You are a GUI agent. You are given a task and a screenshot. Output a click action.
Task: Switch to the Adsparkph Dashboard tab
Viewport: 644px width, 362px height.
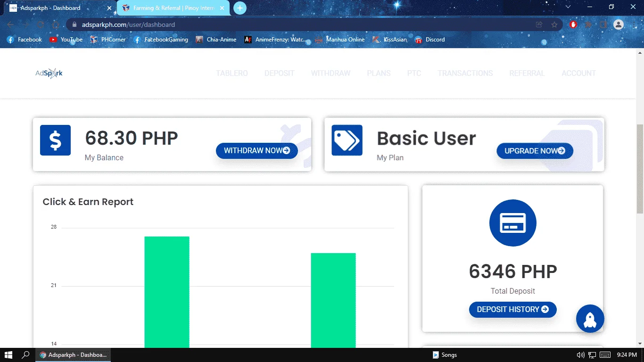coord(59,8)
